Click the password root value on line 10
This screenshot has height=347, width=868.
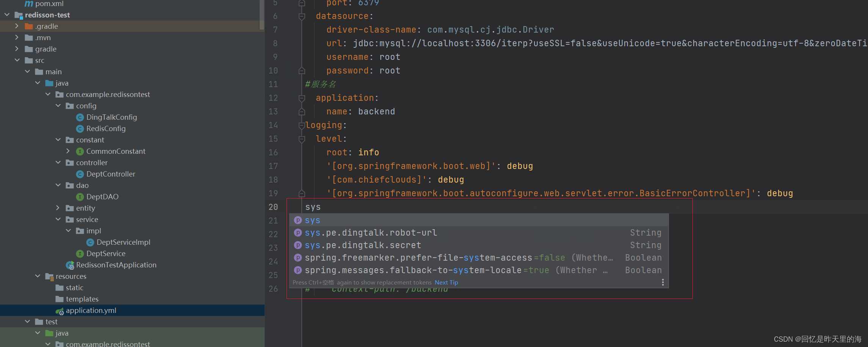[x=390, y=71]
